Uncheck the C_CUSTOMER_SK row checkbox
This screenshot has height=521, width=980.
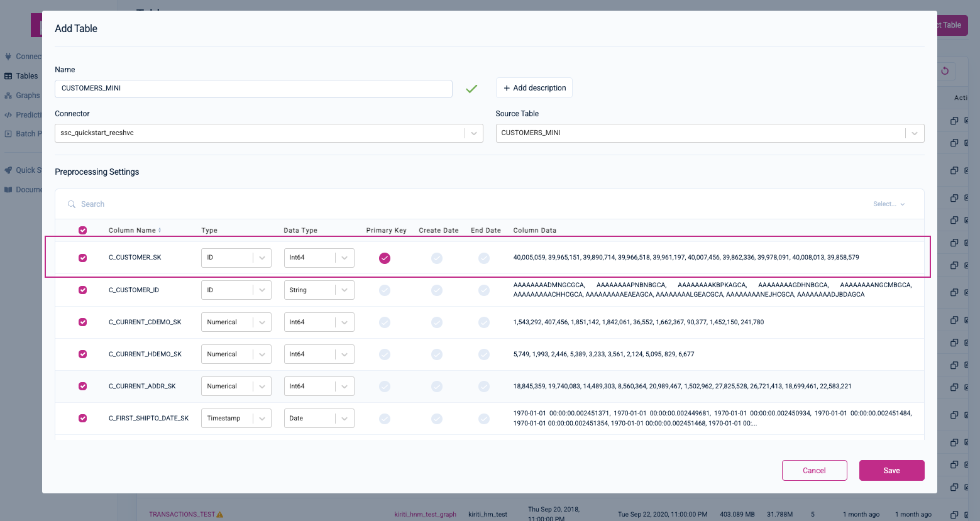point(82,258)
